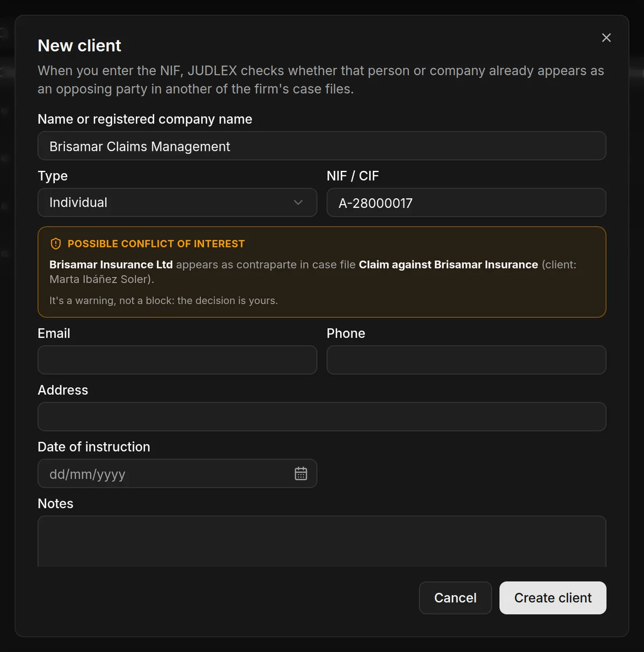Click the "POSSIBLE CONFLICT OF INTEREST" heading
644x652 pixels.
[156, 244]
